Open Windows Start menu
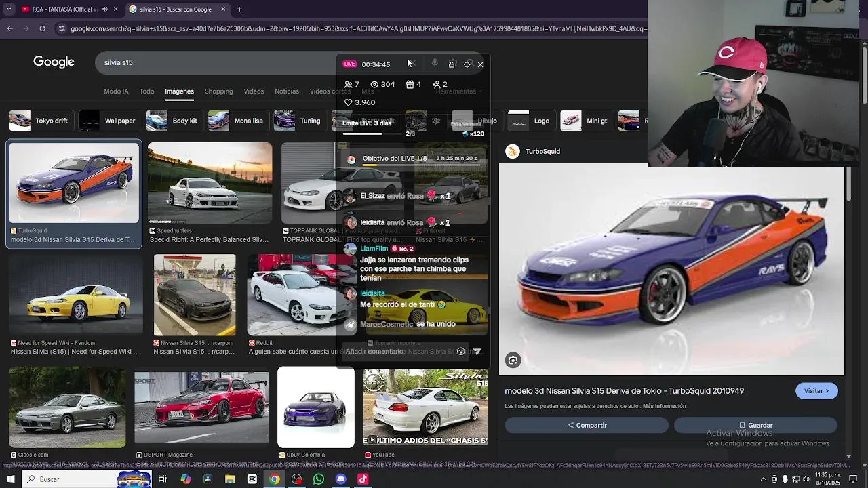The image size is (868, 488). (10, 479)
